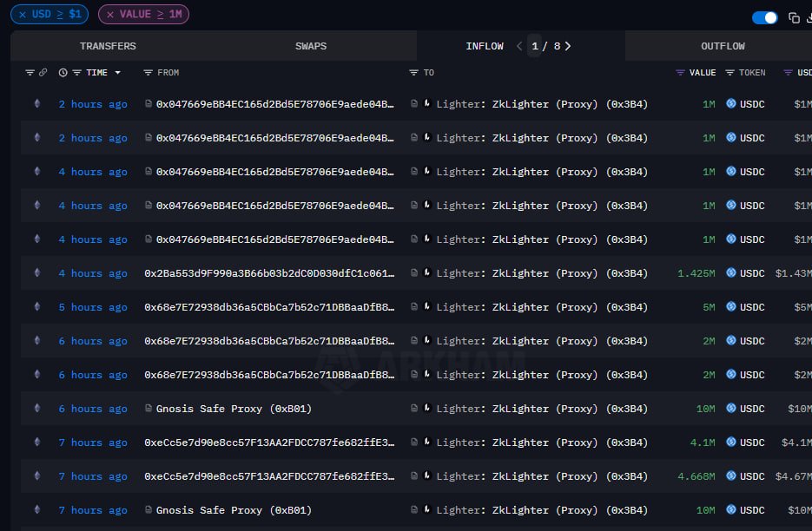Open the FROM column filter
The image size is (812, 531).
148,73
